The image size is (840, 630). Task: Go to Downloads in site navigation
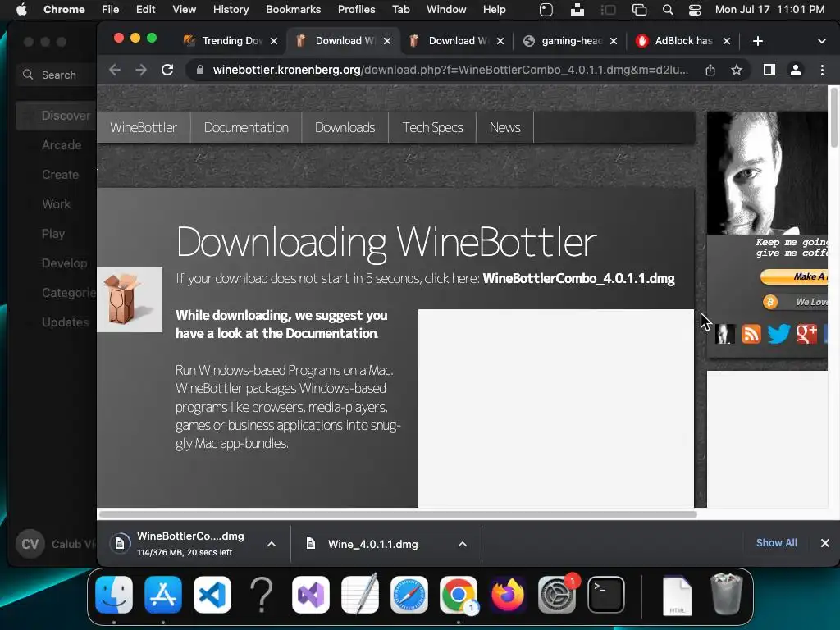click(x=345, y=127)
